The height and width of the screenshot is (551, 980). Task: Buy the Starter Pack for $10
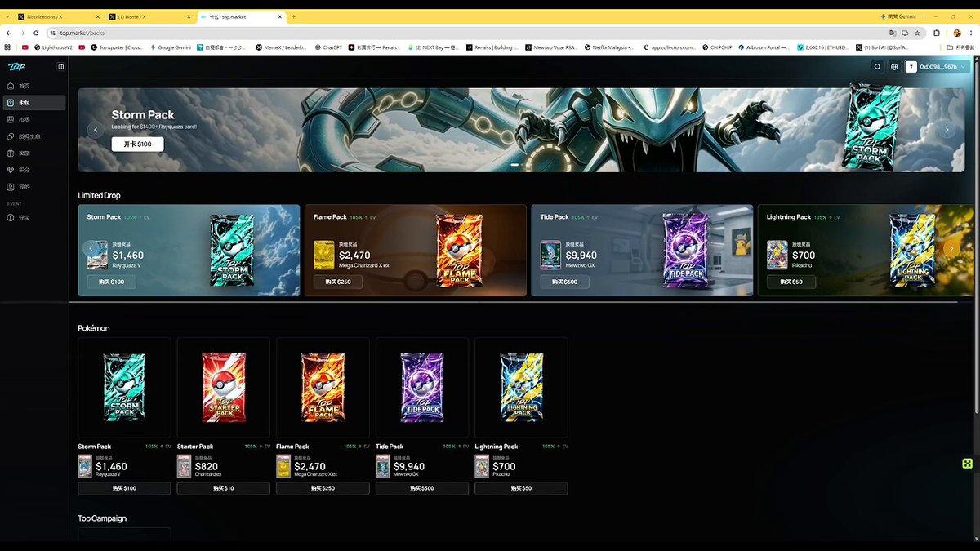pos(223,488)
